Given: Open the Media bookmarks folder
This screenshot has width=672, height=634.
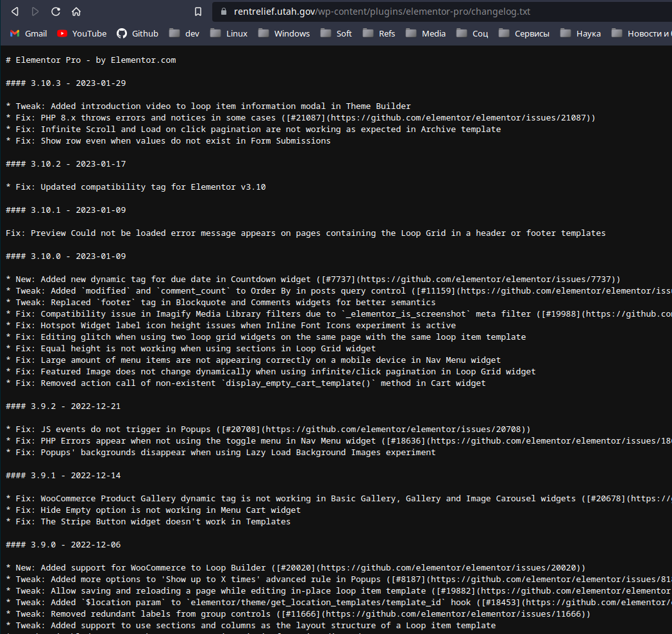Looking at the screenshot, I should point(426,33).
